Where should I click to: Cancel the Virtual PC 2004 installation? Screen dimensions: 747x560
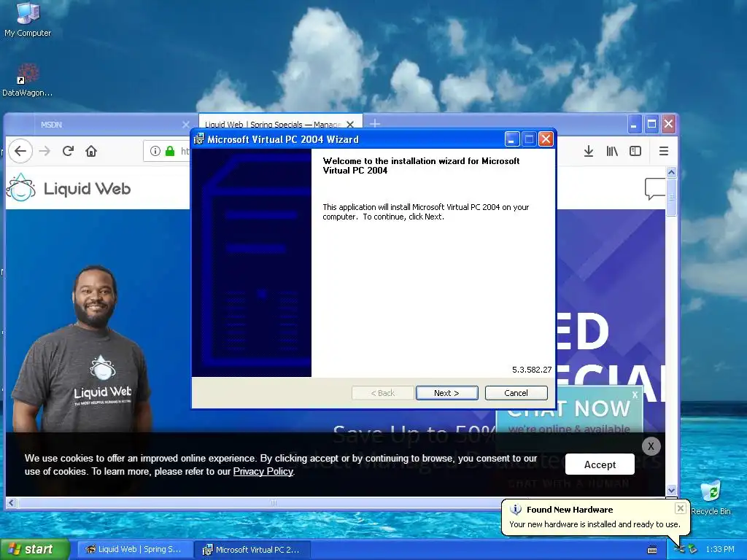[516, 393]
